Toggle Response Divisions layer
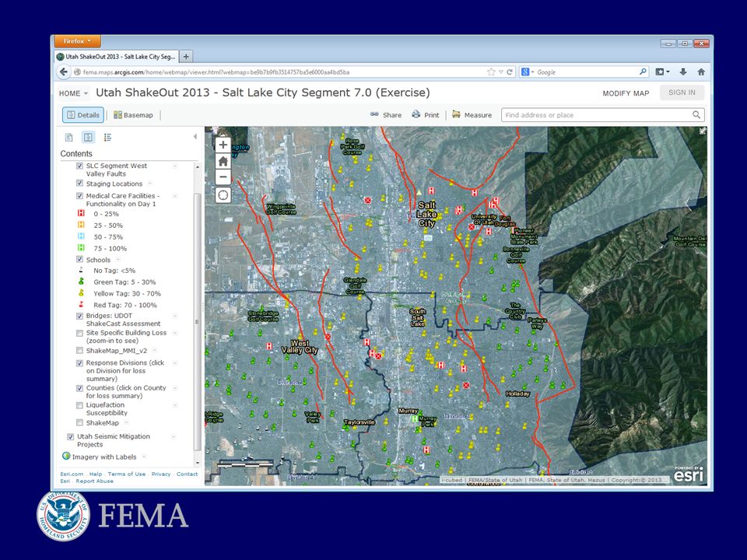Image resolution: width=747 pixels, height=560 pixels. [x=79, y=363]
